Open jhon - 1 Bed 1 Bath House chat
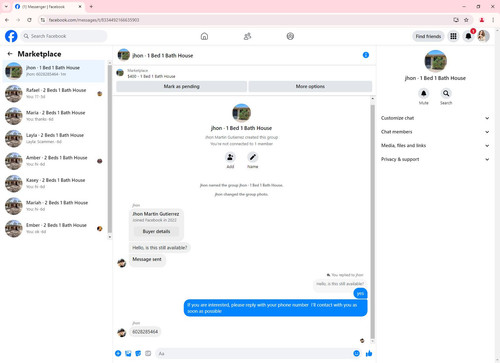The image size is (500, 363). click(x=54, y=71)
